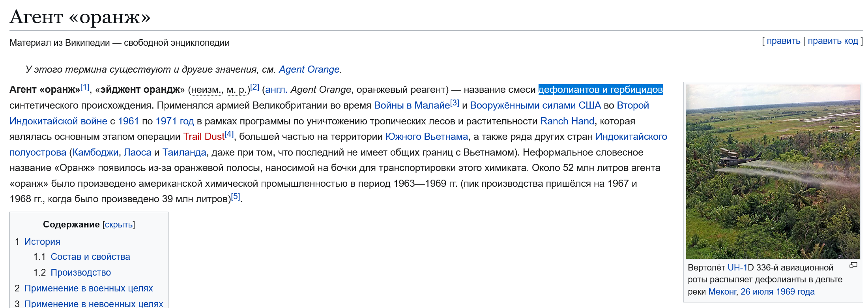
Task: Open the 'Камбоджи' link
Action: (95, 152)
